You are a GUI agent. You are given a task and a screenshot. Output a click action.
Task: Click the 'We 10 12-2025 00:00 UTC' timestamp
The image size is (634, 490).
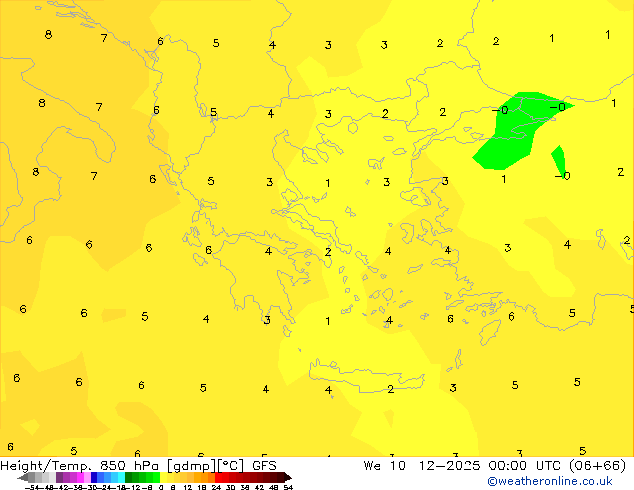463,466
